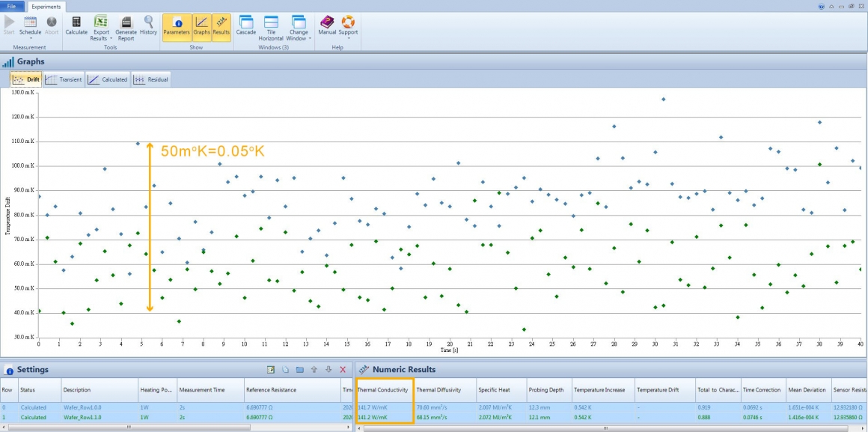Toggle the Results panel visibility
The image size is (868, 432).
tap(221, 28)
